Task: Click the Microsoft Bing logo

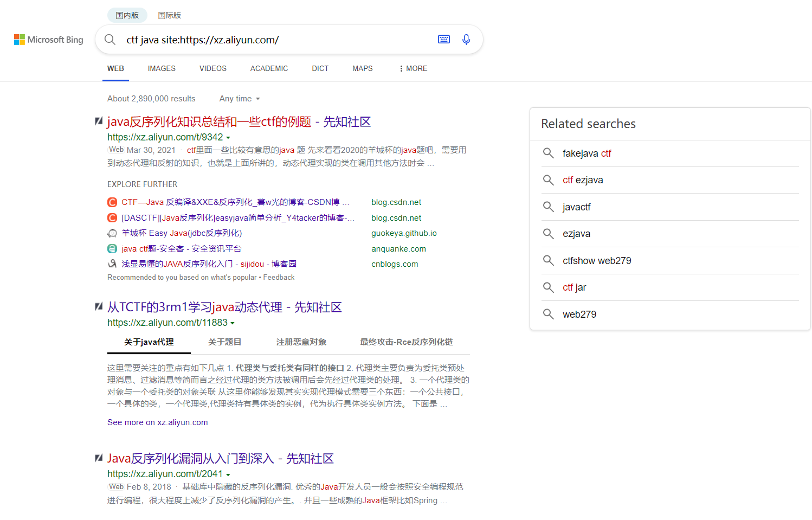Action: [x=49, y=40]
